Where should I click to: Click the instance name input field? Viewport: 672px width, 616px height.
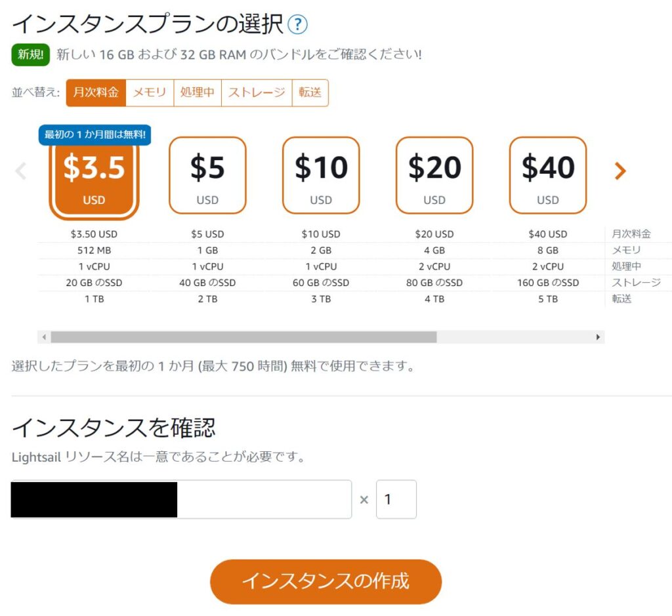coord(262,499)
